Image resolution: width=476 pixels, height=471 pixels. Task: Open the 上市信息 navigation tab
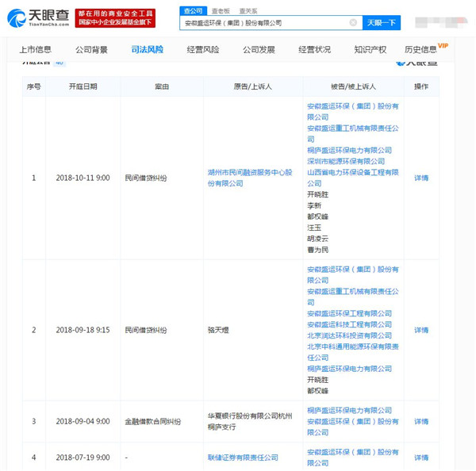pos(35,50)
